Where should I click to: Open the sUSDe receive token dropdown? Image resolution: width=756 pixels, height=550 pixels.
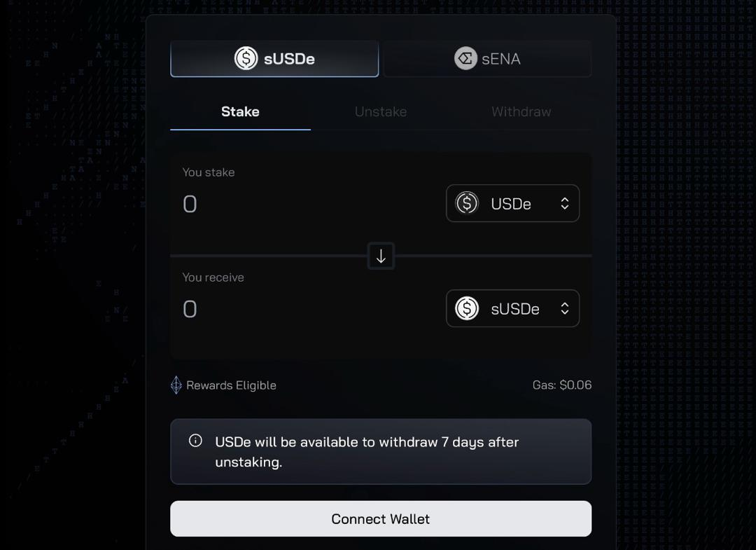point(512,308)
